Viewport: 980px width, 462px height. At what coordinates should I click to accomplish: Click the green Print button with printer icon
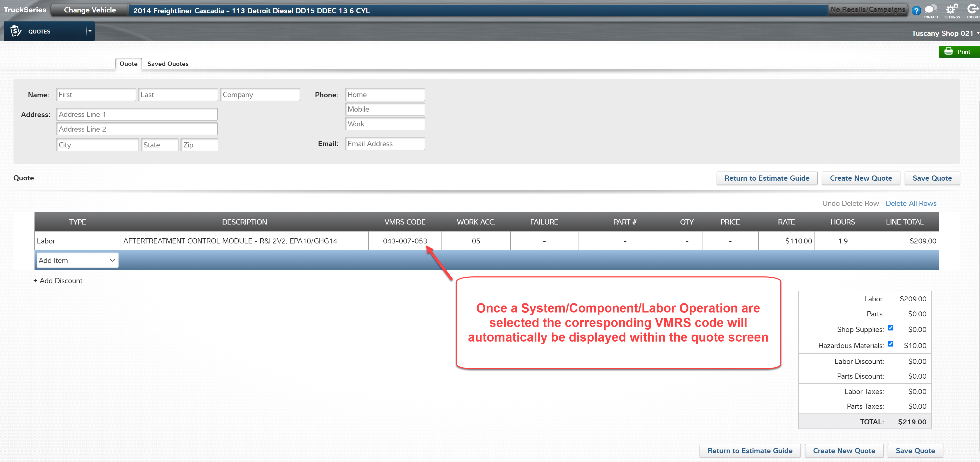click(x=959, y=52)
